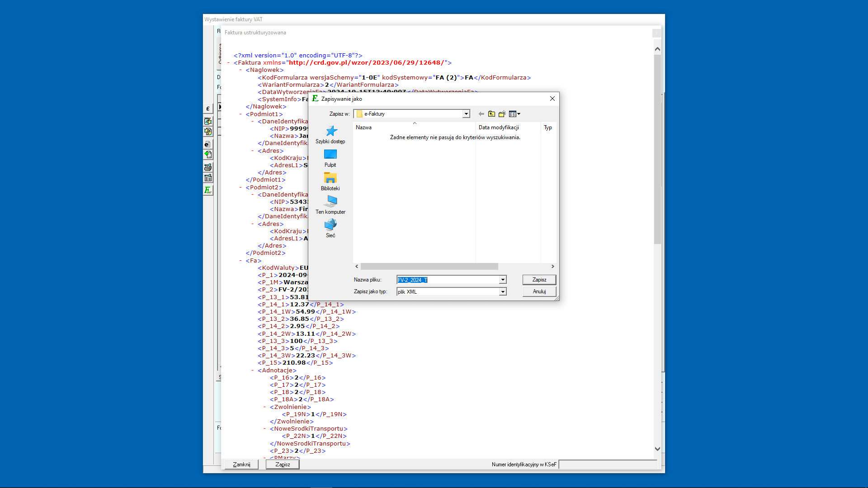Select the Euro currency icon in left toolbar

208,108
